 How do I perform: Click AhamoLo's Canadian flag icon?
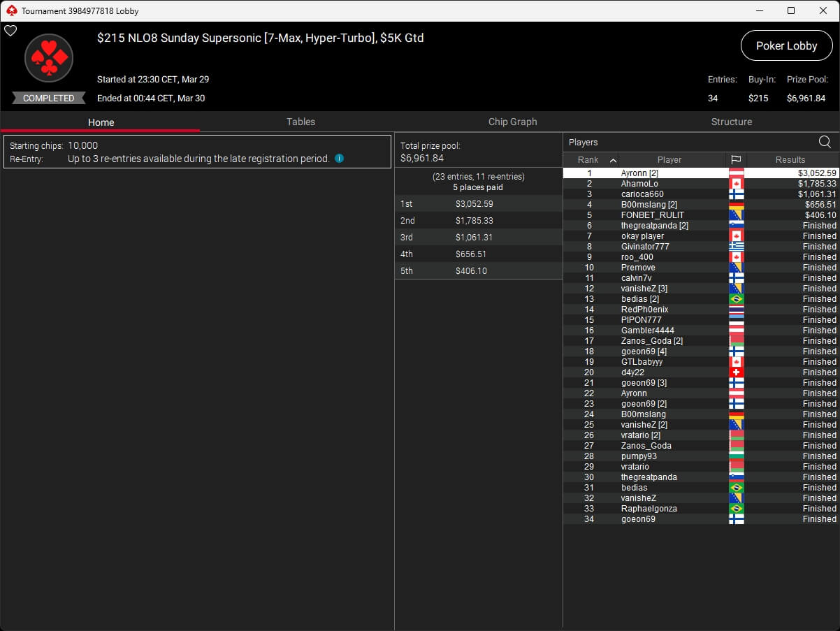tap(736, 184)
